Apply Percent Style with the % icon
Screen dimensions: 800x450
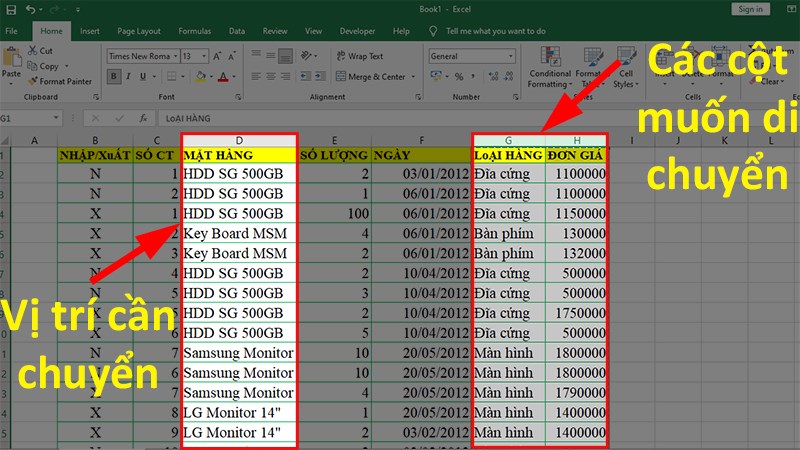tap(459, 77)
